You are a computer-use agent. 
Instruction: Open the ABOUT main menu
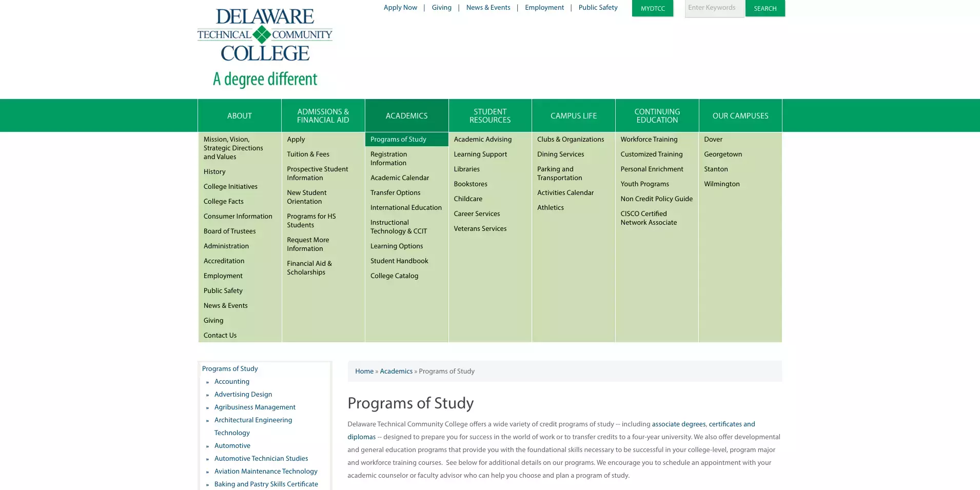240,115
